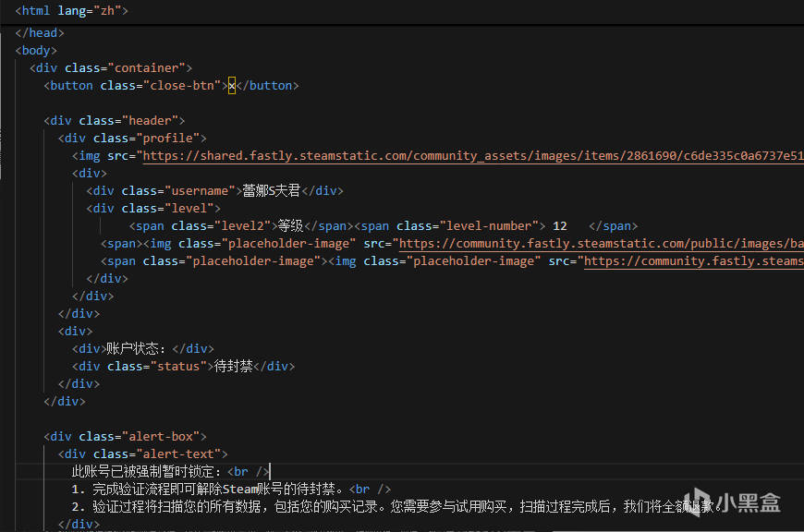Click the "alert-box" class div line
804x532 pixels.
pyautogui.click(x=125, y=436)
